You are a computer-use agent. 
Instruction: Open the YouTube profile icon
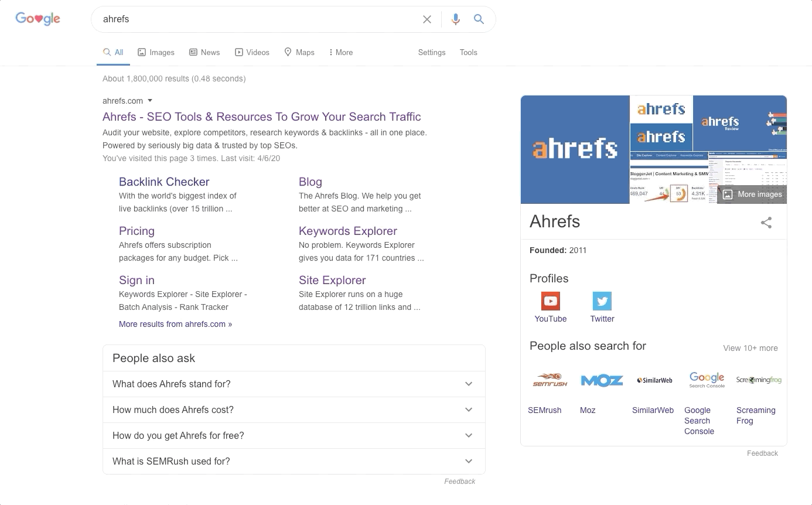click(x=550, y=301)
